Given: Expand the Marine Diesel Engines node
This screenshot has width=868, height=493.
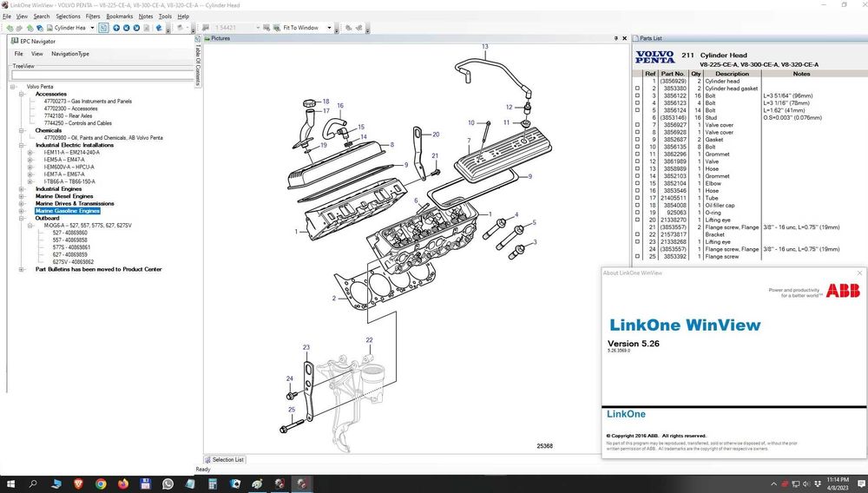Looking at the screenshot, I should [x=21, y=196].
